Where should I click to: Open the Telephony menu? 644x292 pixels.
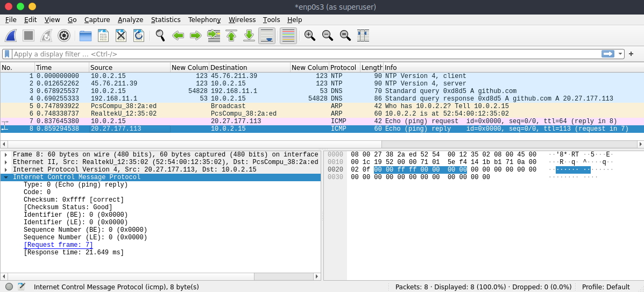tap(204, 20)
